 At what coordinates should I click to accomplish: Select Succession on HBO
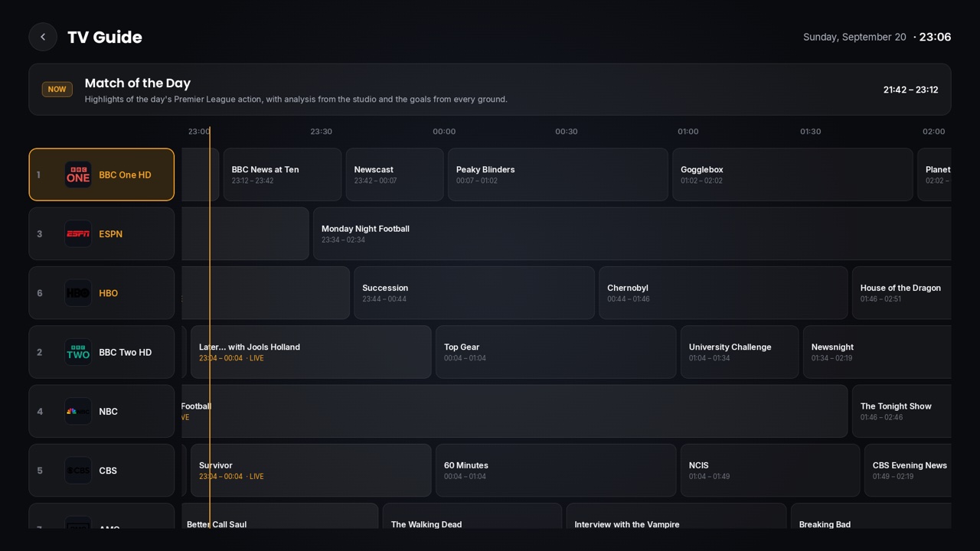tap(474, 293)
